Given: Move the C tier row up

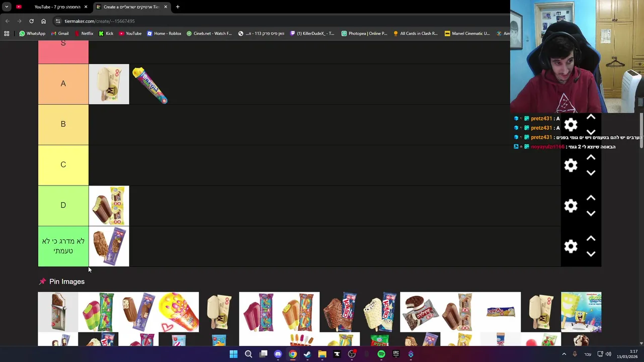Looking at the screenshot, I should pos(591,157).
